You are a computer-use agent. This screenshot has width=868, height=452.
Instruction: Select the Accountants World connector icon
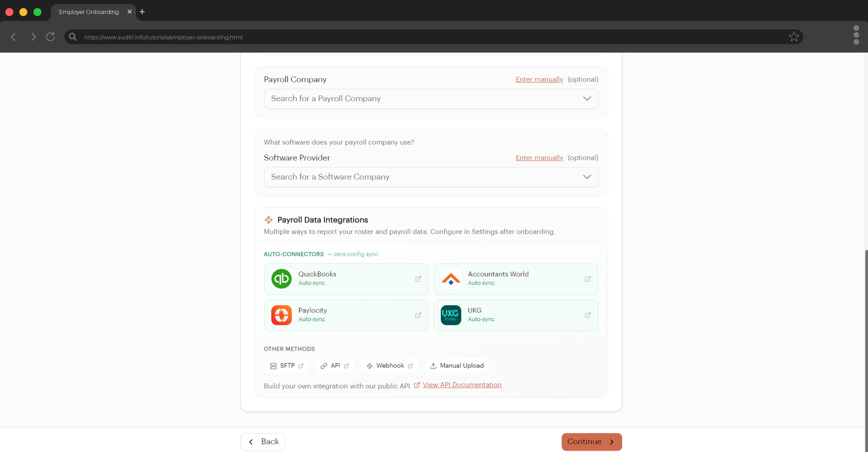click(x=451, y=279)
